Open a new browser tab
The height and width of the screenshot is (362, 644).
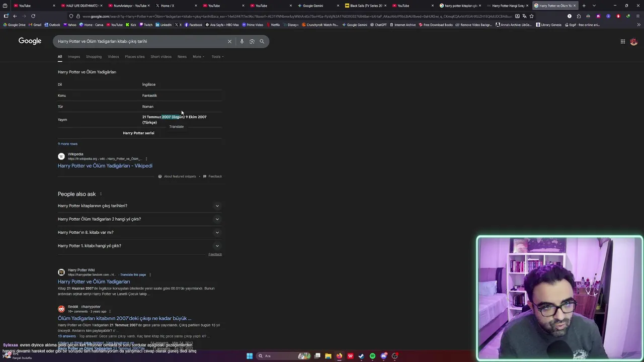click(584, 6)
